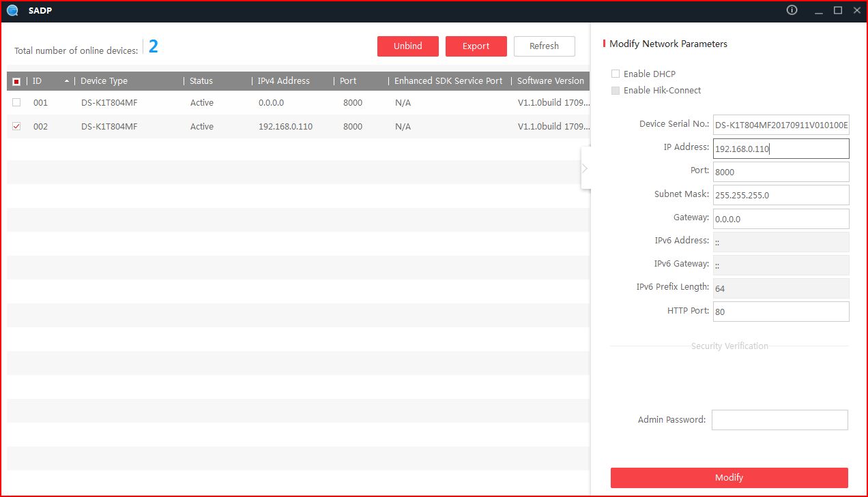868x497 pixels.
Task: Sort devices by ID column arrow
Action: click(x=66, y=81)
